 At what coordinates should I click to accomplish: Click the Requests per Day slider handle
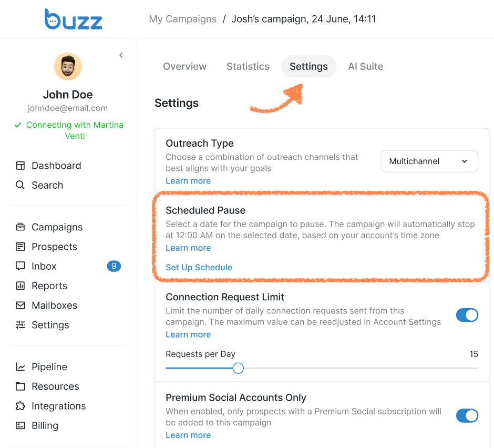pyautogui.click(x=238, y=368)
